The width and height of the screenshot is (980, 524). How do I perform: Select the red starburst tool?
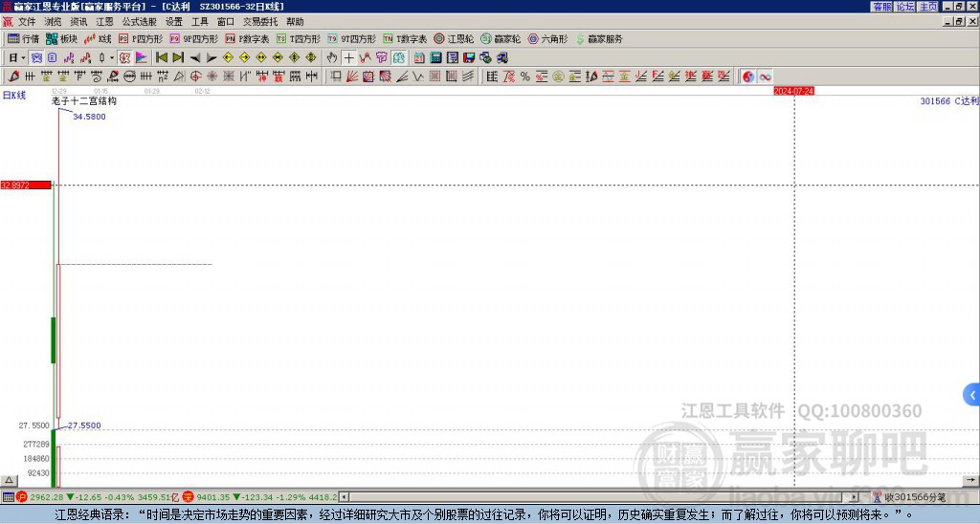point(212,76)
